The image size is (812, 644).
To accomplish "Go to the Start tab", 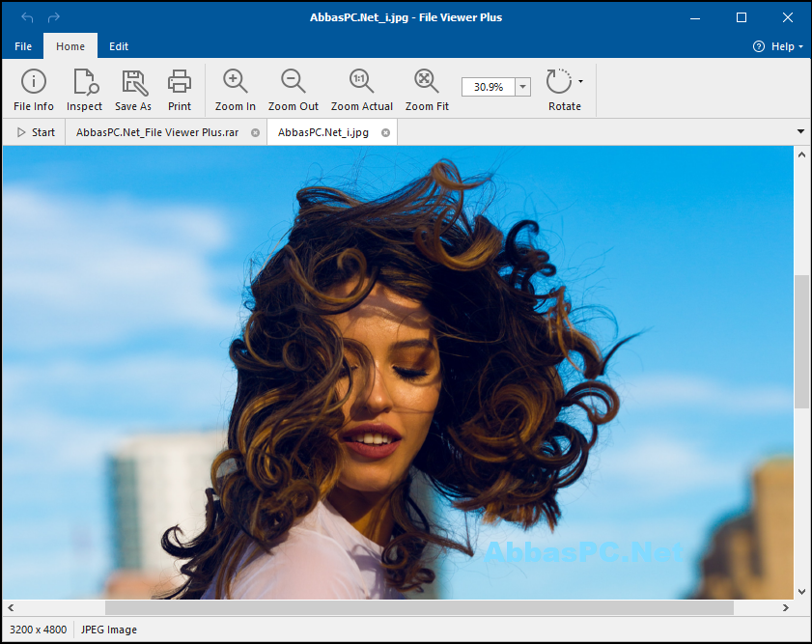I will tap(36, 132).
